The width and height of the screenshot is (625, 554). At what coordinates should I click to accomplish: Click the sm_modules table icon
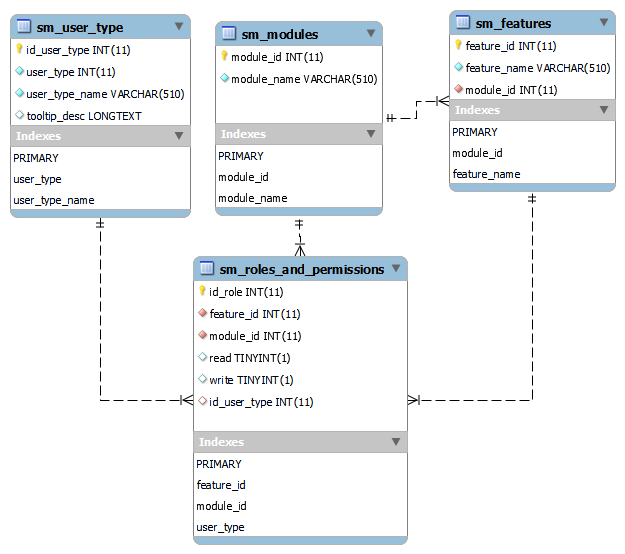click(229, 34)
